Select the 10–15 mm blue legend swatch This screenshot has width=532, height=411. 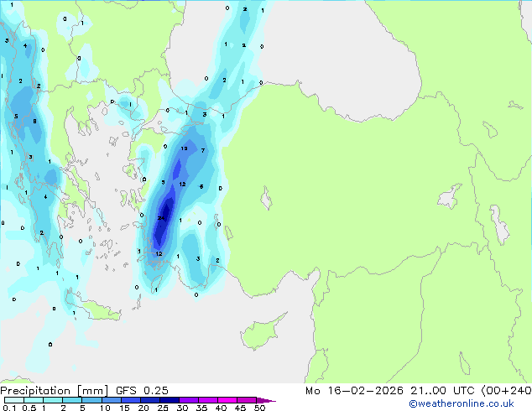click(111, 400)
